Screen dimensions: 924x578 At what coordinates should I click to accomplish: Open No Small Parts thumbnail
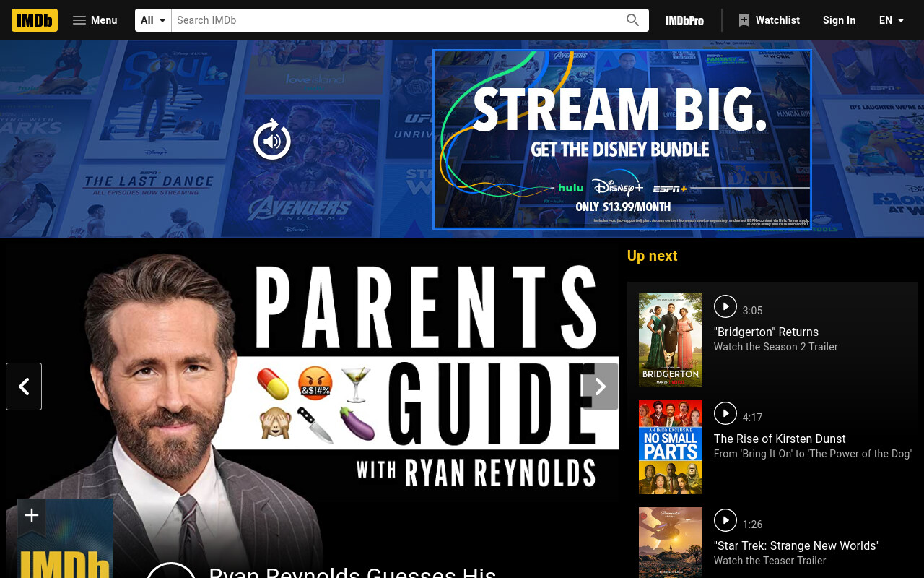[671, 447]
